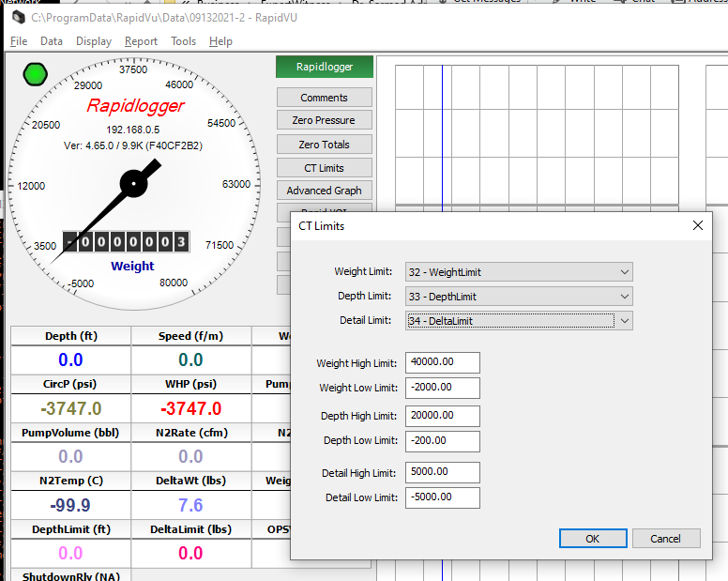Click the CircP value -3747.0
The height and width of the screenshot is (581, 728).
(71, 408)
